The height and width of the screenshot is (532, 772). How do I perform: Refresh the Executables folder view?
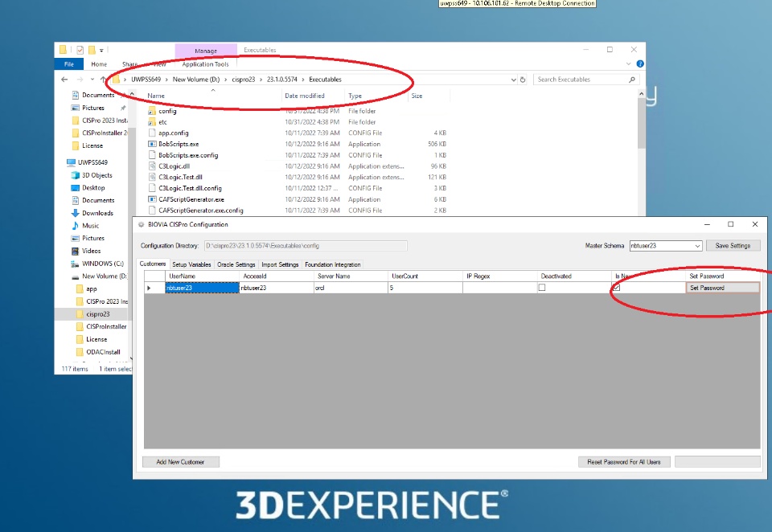point(523,80)
